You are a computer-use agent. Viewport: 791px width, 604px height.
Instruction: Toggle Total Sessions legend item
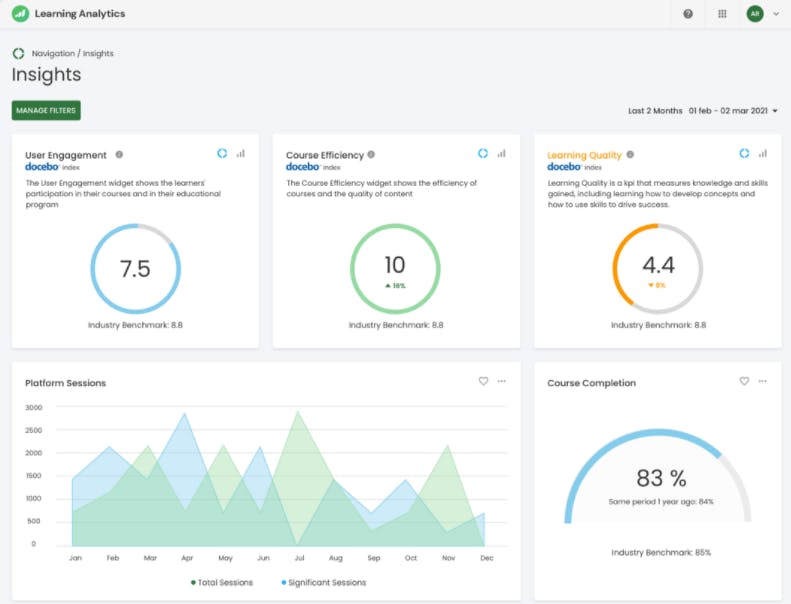click(221, 582)
